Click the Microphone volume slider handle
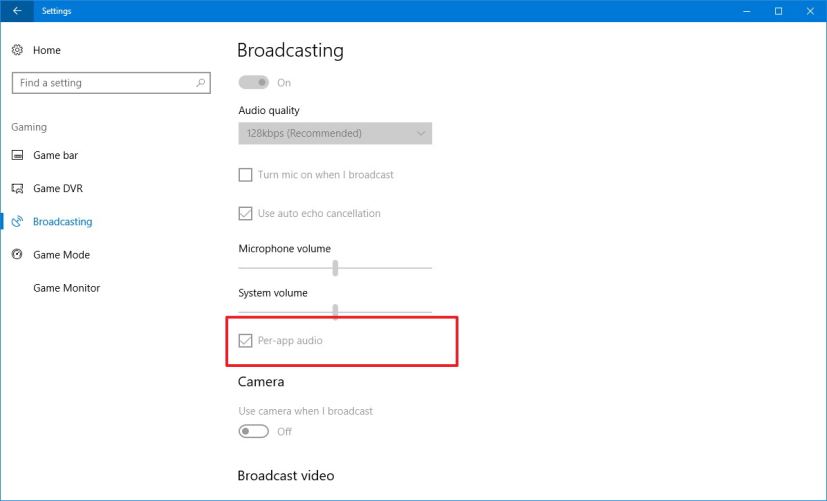 pyautogui.click(x=335, y=268)
